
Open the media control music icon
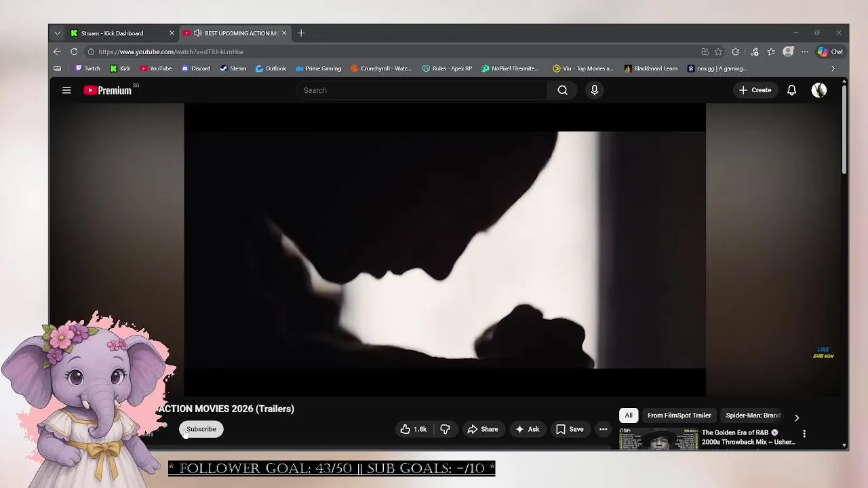click(x=754, y=52)
